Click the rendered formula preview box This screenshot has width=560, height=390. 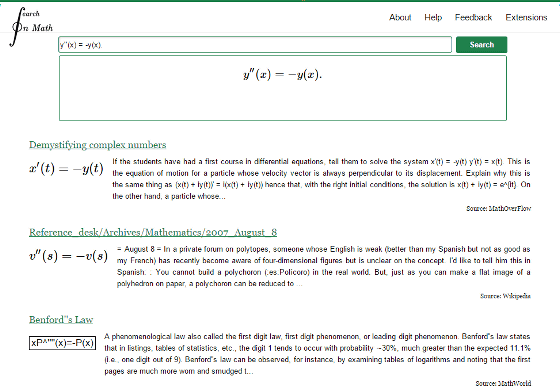click(x=283, y=88)
